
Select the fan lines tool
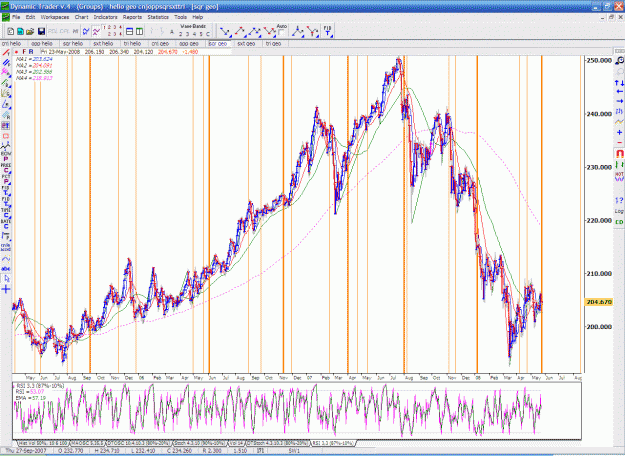[6, 93]
